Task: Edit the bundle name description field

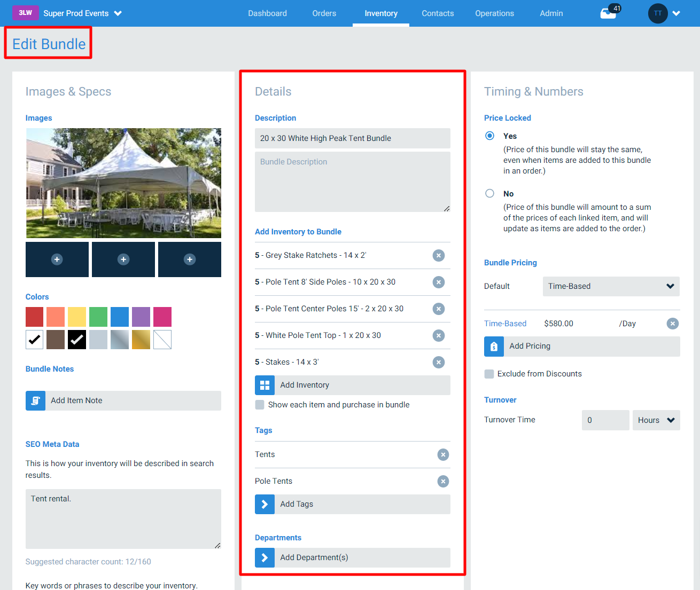Action: tap(353, 138)
